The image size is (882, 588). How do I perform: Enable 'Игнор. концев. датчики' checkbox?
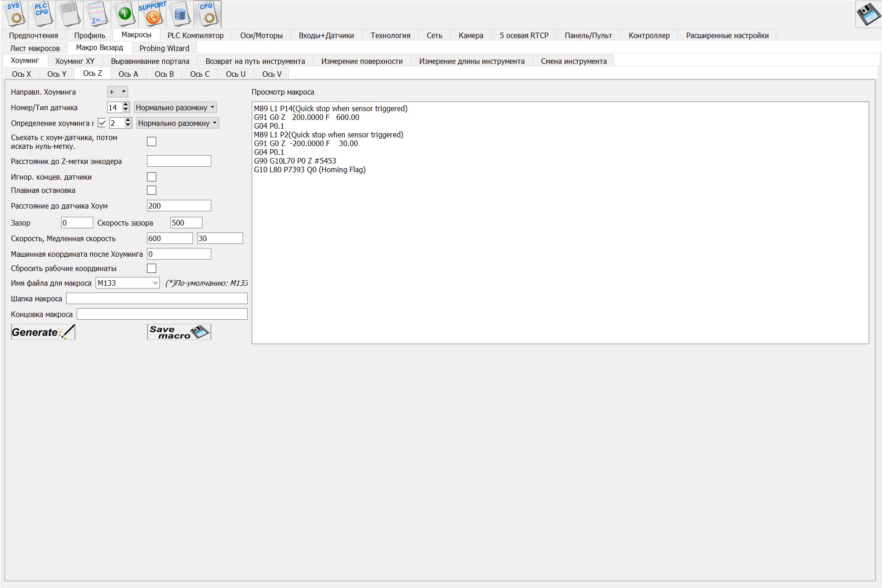pyautogui.click(x=152, y=177)
